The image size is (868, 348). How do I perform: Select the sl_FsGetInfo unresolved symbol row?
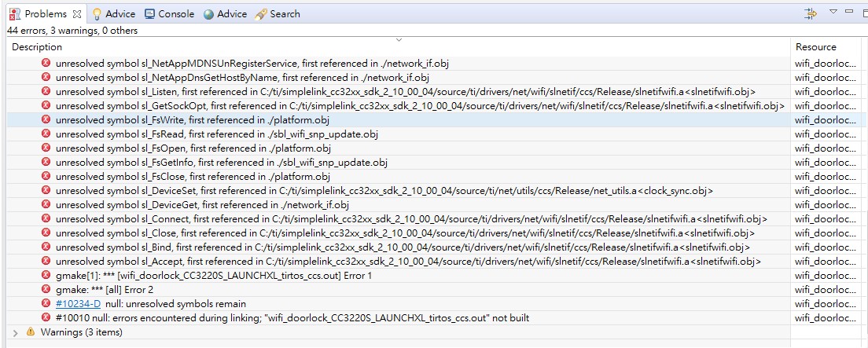[222, 163]
